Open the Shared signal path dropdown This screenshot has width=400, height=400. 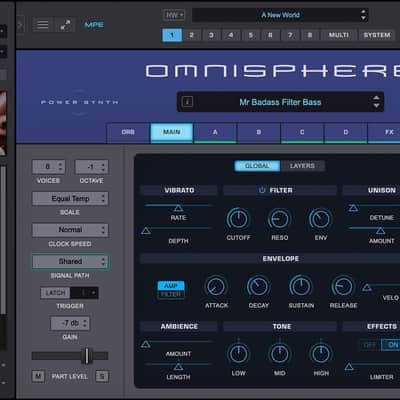click(70, 261)
